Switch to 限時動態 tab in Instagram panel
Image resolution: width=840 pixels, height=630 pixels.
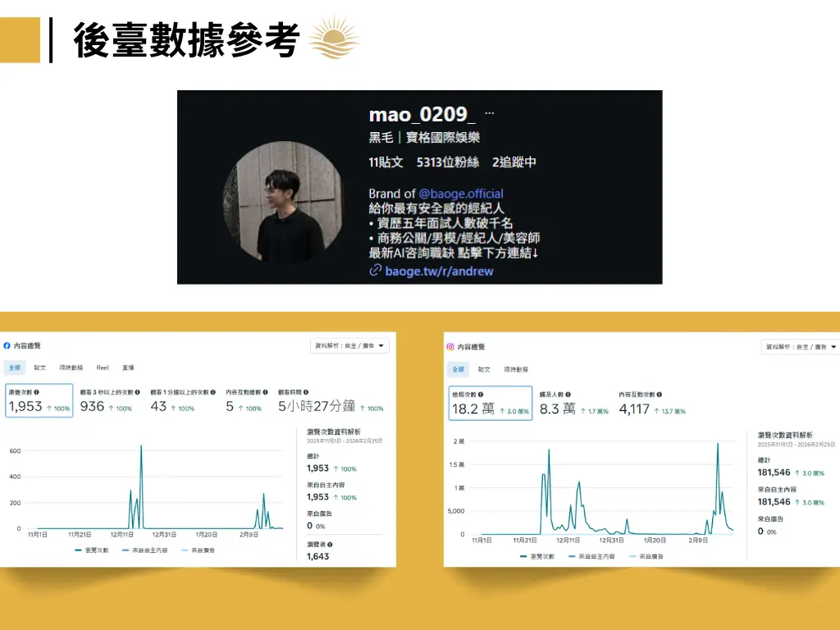[516, 370]
